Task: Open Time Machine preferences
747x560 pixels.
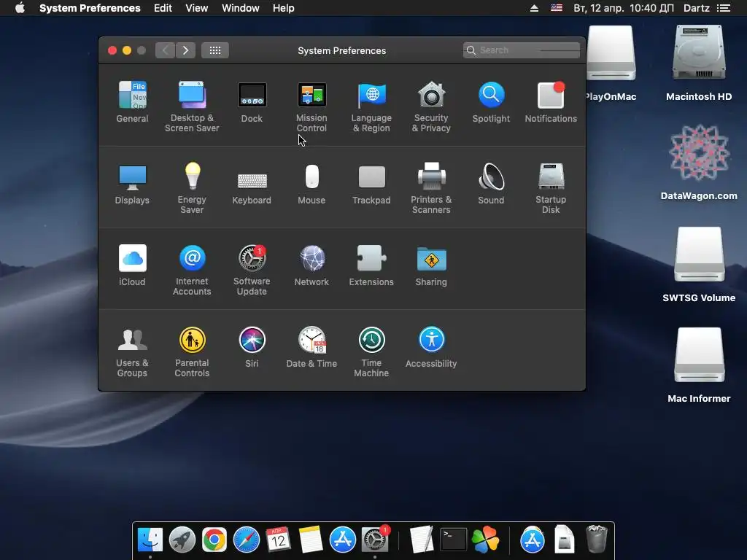Action: [371, 351]
